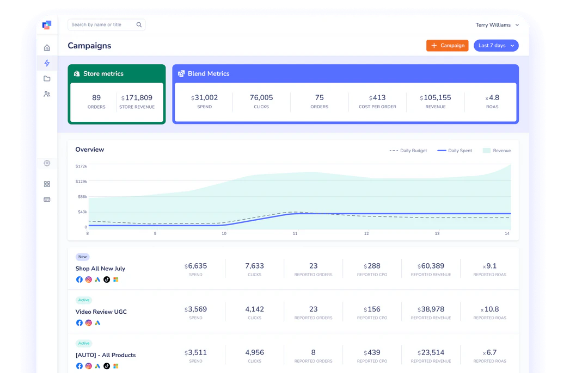
Task: Select the lightning bolt Campaigns icon
Action: (47, 63)
